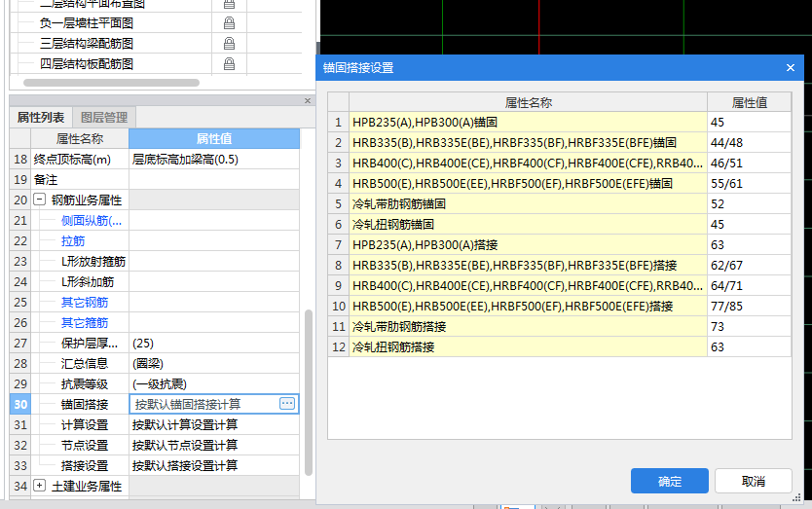Click the 搭接设置 value 按默认搭接设置计算
Screen dimensions: 812x509
pyautogui.click(x=214, y=465)
